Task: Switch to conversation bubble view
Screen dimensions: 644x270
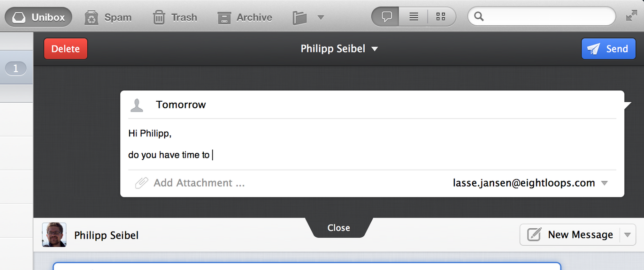Action: 386,17
